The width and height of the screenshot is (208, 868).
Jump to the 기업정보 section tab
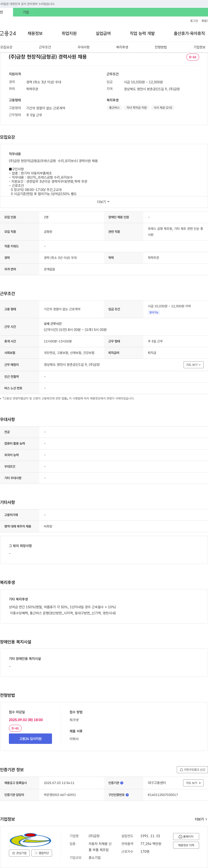tap(199, 47)
